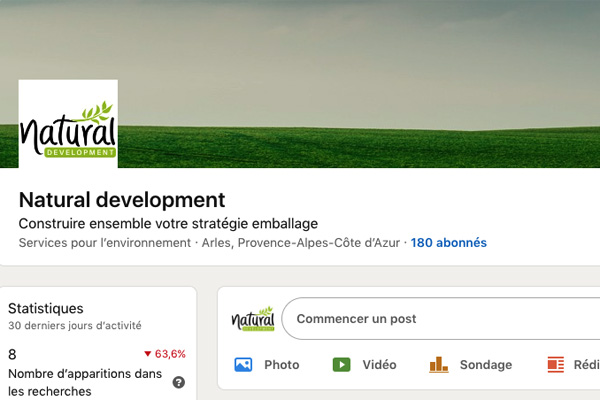The height and width of the screenshot is (400, 600).
Task: Click the red down arrow next to 63,6%
Action: (148, 354)
